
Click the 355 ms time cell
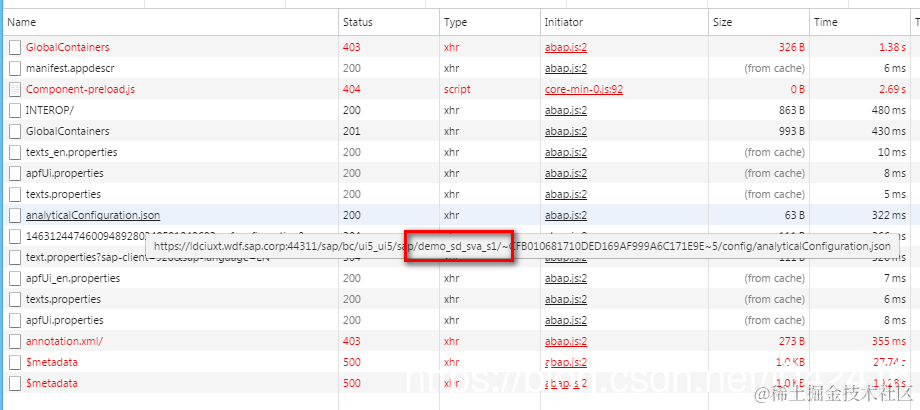point(888,341)
